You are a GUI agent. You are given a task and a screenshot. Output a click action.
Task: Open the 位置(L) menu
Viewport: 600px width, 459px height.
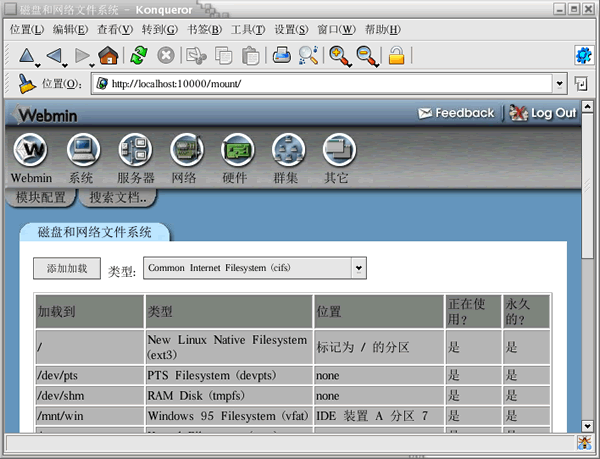27,29
